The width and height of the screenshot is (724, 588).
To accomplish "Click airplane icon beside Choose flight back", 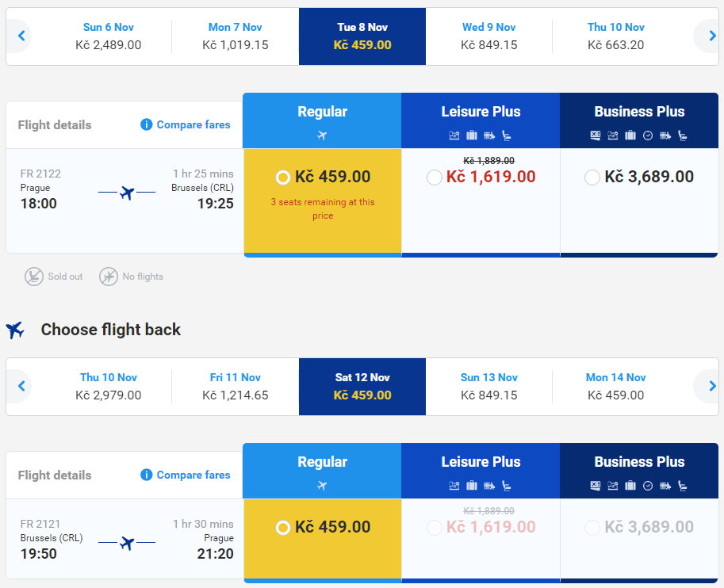I will 15,330.
